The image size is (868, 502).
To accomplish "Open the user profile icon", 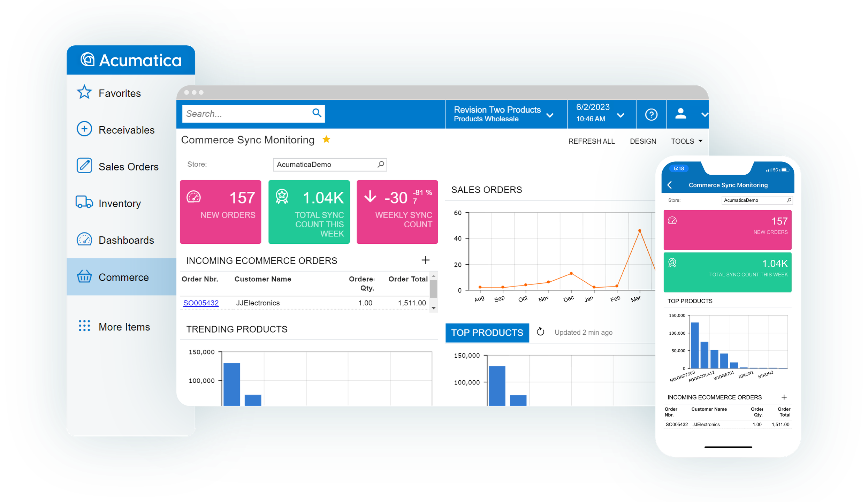I will coord(680,114).
